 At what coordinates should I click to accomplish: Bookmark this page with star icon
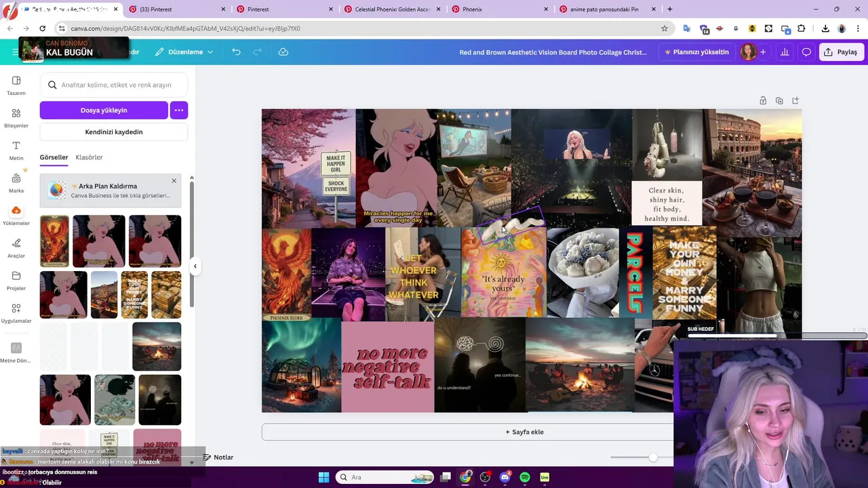[665, 28]
